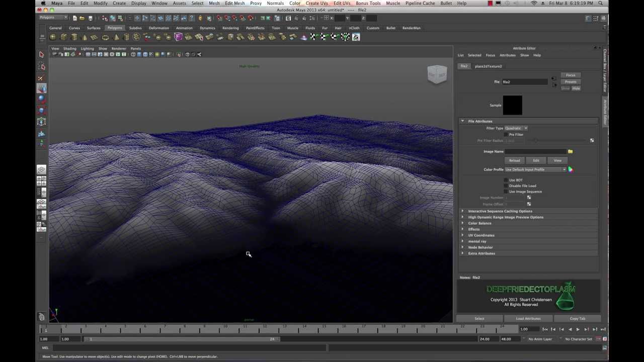Switch to the place2dTexture2 tab
Screen dimensions: 644x362
click(488, 66)
